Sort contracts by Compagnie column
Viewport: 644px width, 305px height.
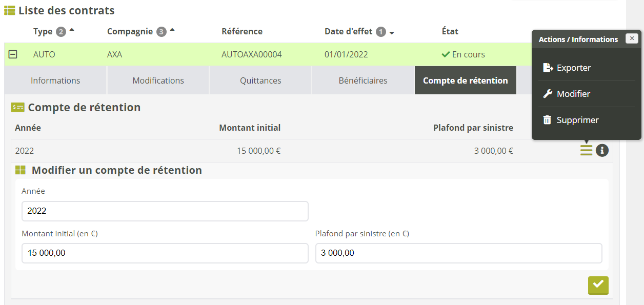[130, 31]
